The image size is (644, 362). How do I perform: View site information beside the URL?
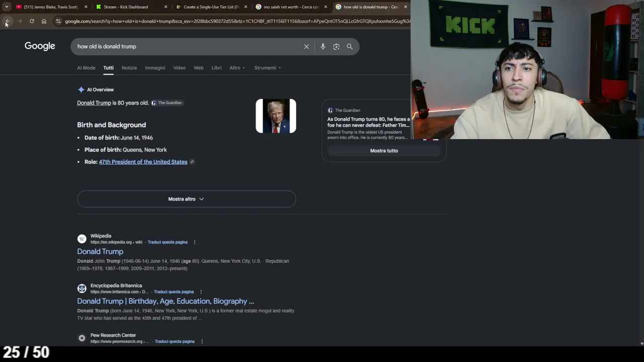click(58, 21)
